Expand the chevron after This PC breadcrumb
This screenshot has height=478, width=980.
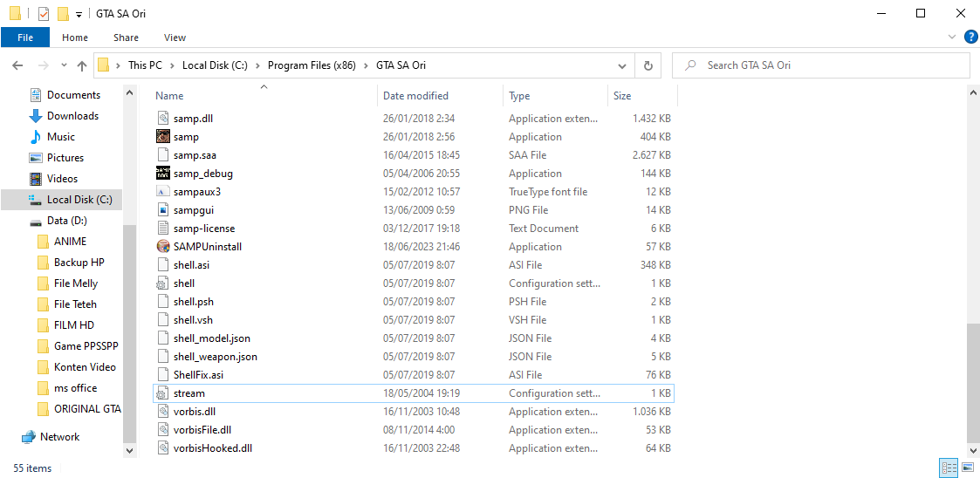coord(173,65)
